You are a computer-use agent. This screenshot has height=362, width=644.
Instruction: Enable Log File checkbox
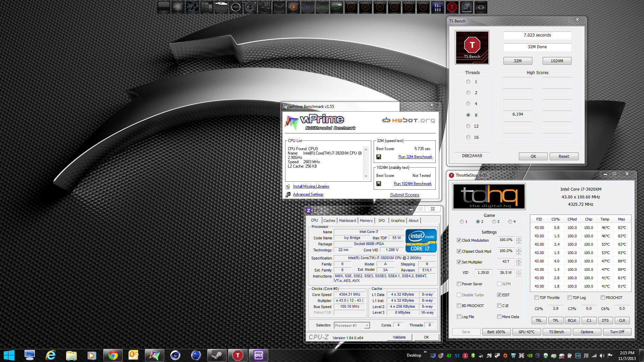coord(459,317)
